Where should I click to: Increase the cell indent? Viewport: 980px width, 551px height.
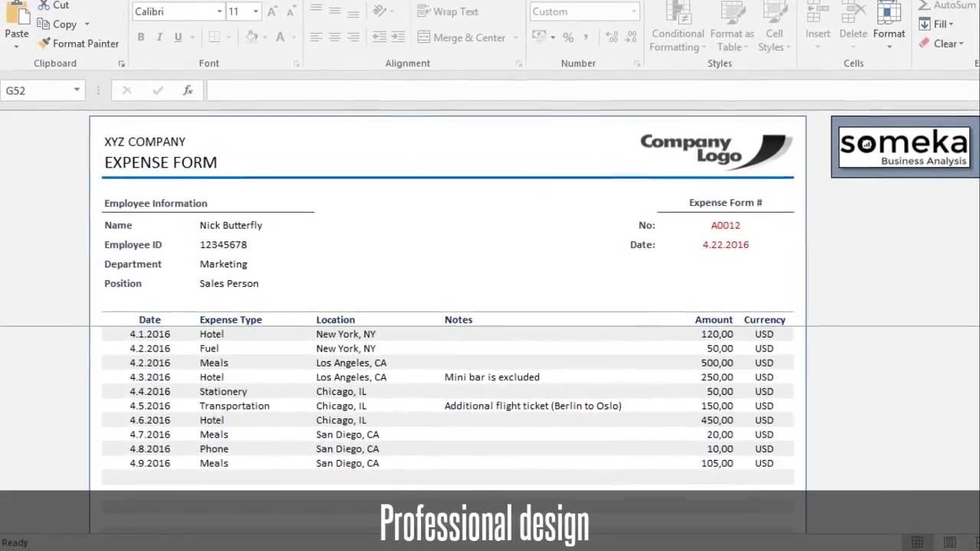coord(400,37)
